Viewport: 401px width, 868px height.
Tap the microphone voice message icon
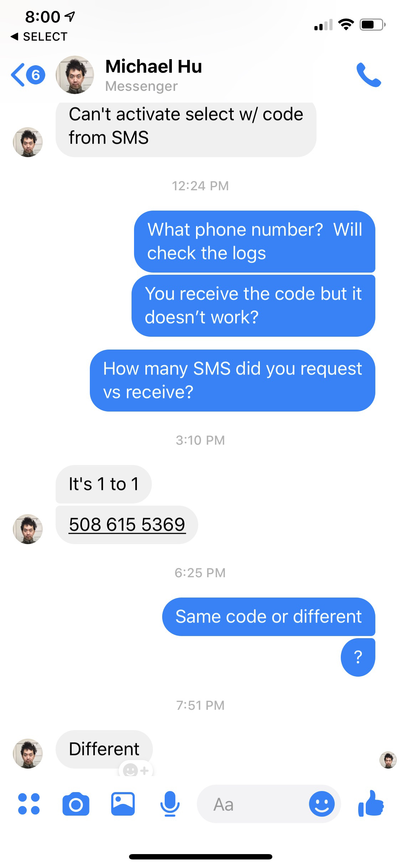170,804
